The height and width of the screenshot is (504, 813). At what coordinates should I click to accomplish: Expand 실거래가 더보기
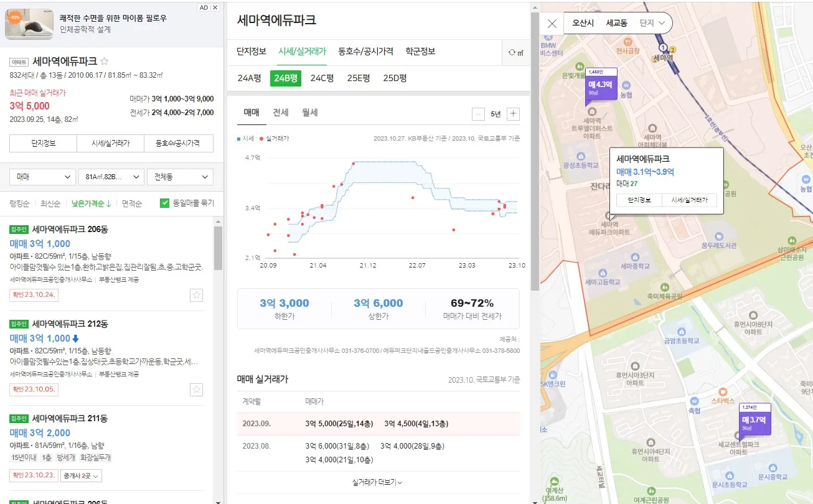378,482
